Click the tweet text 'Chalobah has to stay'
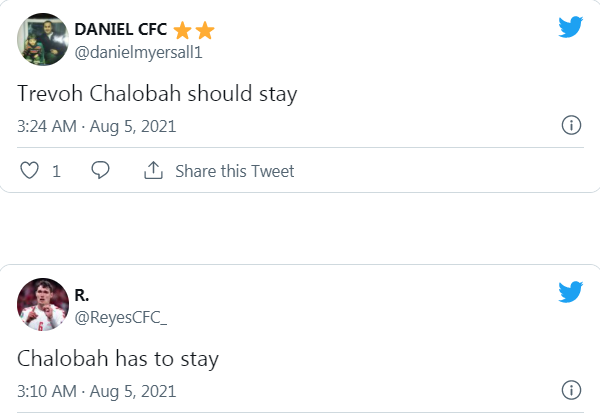Screen dimensions: 600x414 118,357
